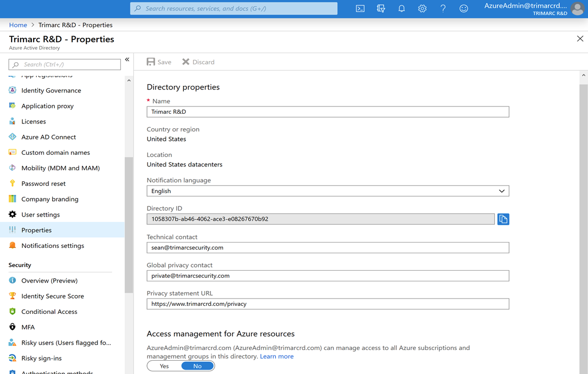Click the Technical contact email field
Viewport: 588px width, 374px height.
(x=328, y=247)
